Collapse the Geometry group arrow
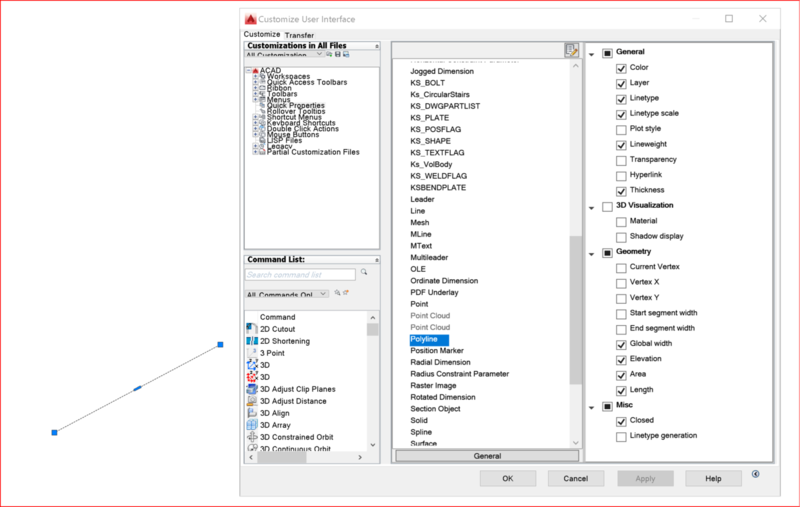 (x=592, y=254)
